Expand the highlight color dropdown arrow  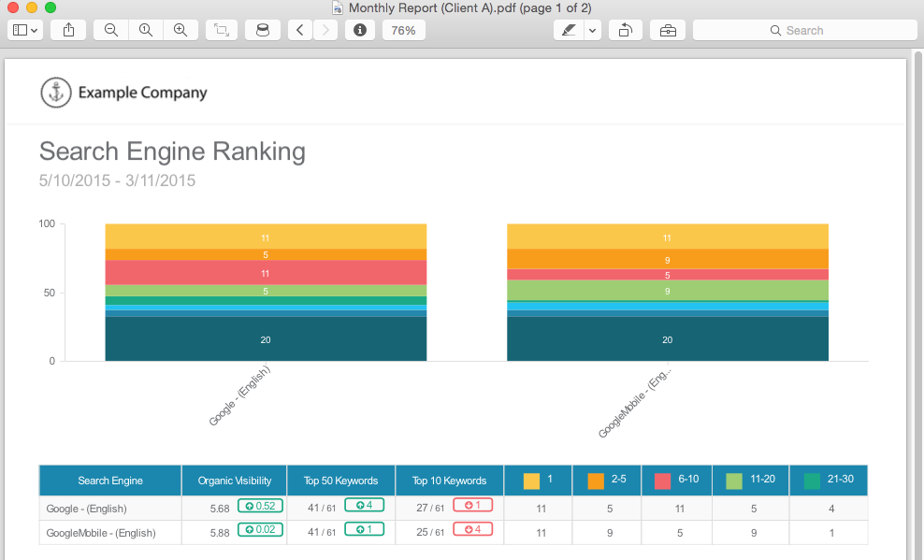pos(593,30)
